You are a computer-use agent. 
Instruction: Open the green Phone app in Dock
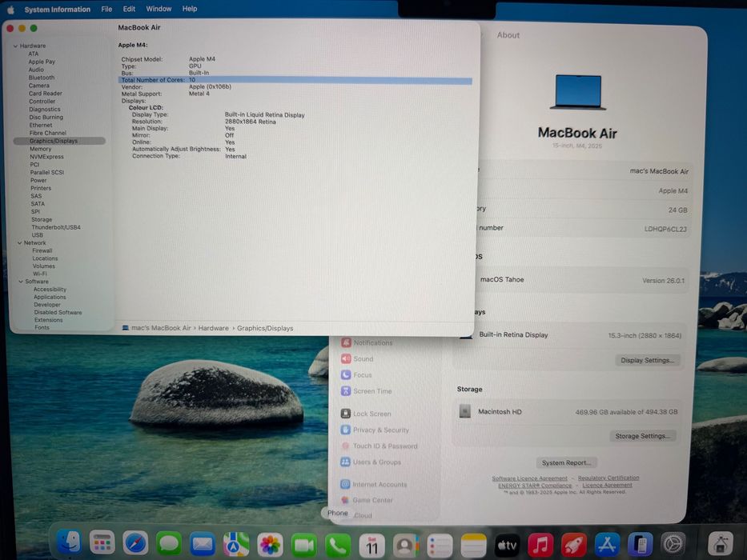[338, 546]
